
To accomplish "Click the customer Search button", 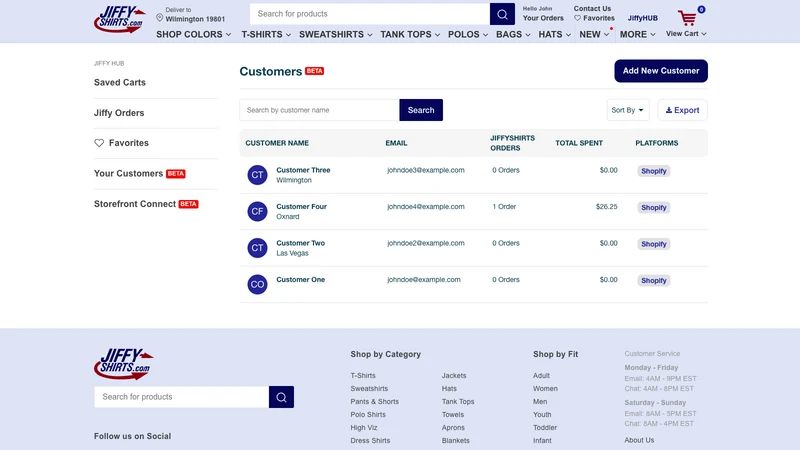I will 421,110.
